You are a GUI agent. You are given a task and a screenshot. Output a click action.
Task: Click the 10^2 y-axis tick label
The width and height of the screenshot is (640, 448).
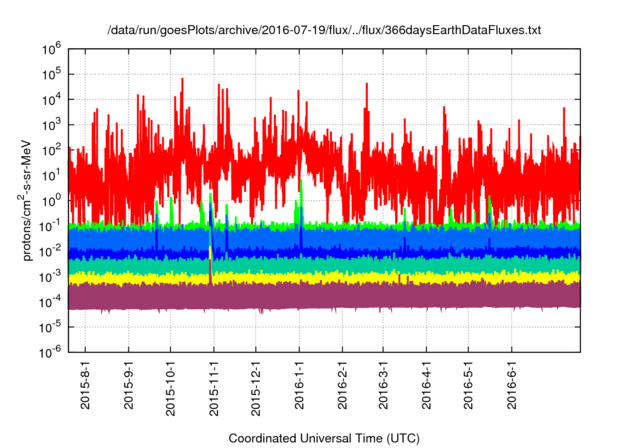point(51,151)
